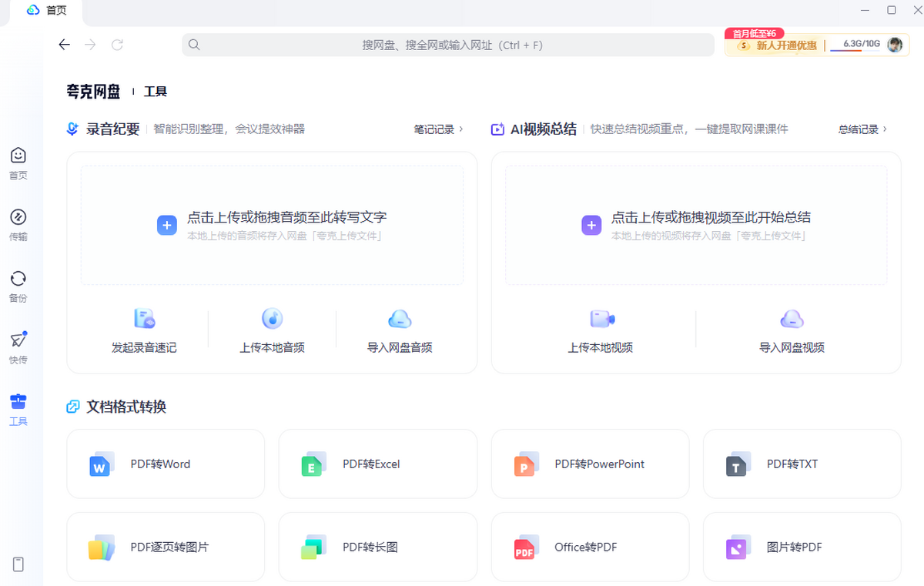
Task: Open 总结记录 link
Action: [863, 129]
